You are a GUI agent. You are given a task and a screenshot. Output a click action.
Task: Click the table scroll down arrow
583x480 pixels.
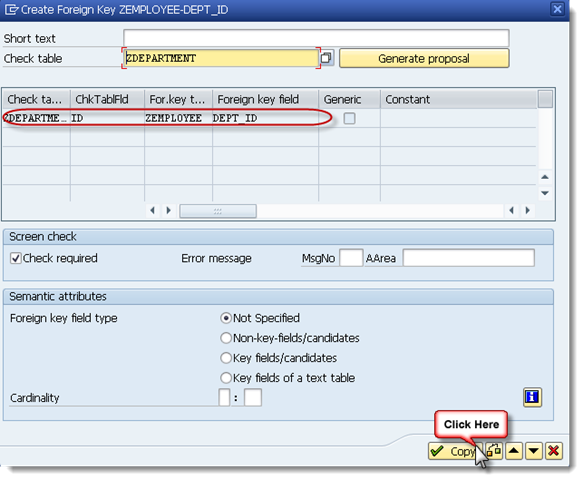[545, 193]
